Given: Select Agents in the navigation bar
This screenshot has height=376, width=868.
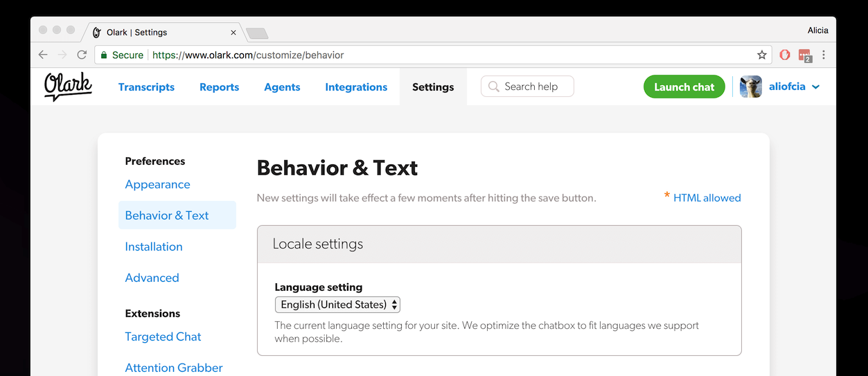Looking at the screenshot, I should [x=282, y=87].
